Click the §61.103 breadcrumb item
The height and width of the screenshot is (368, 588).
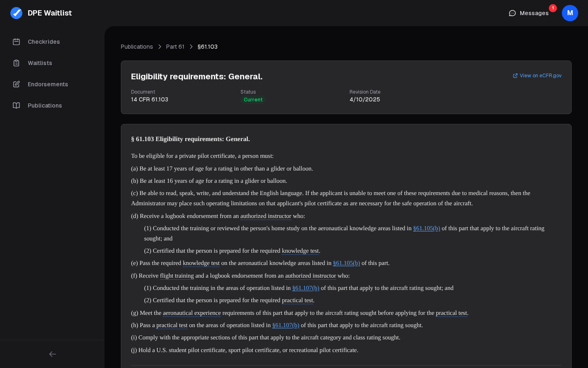[207, 47]
